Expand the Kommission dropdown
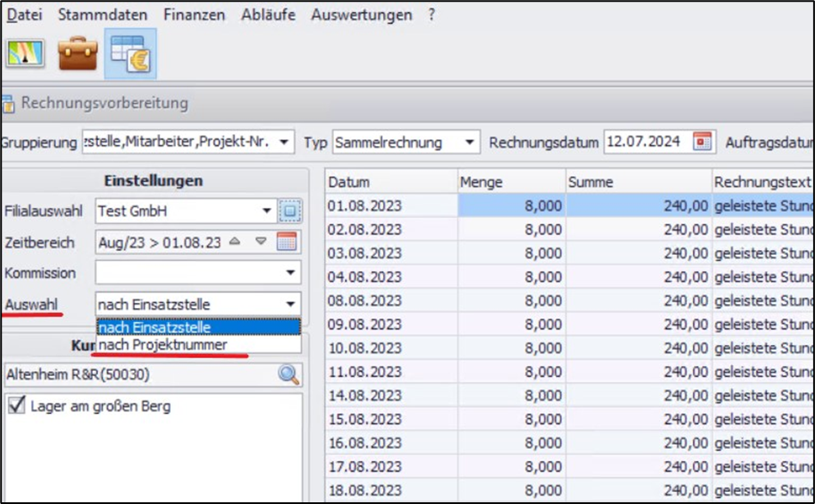 [291, 273]
